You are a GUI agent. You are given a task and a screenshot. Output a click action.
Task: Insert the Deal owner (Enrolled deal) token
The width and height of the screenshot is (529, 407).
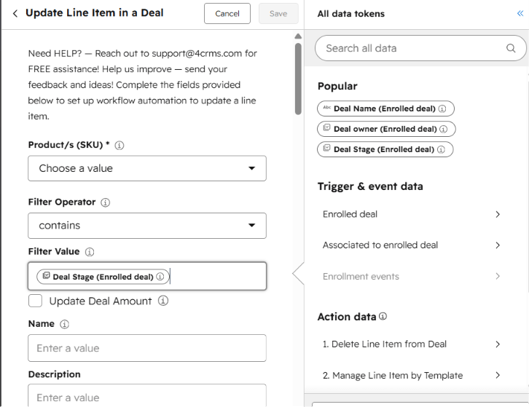click(x=386, y=129)
